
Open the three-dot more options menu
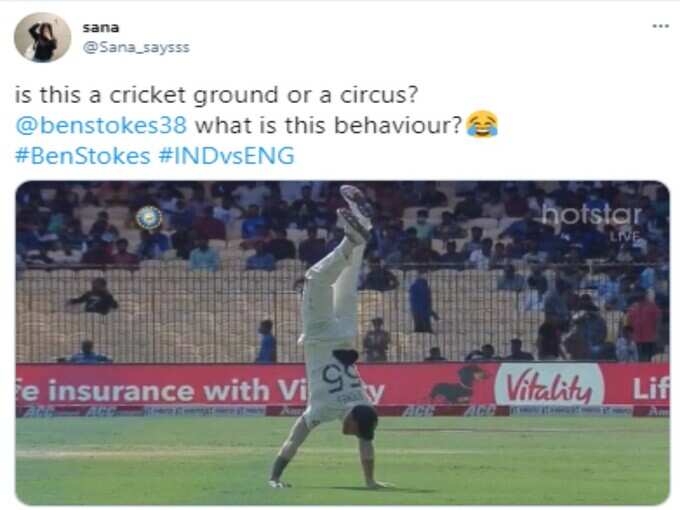[x=660, y=26]
